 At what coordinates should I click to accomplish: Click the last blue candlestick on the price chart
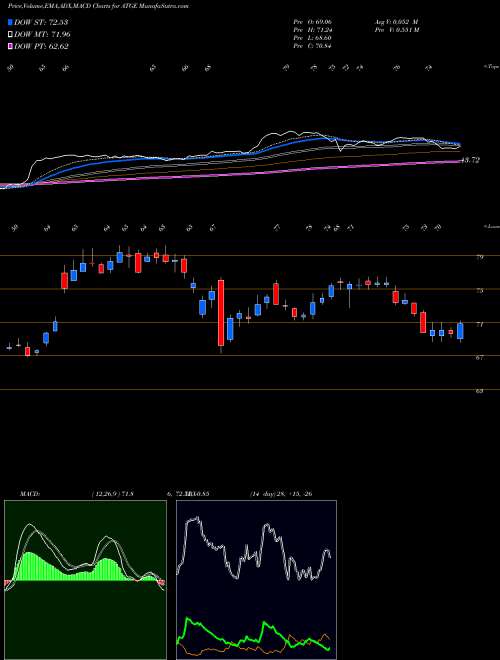[x=460, y=331]
